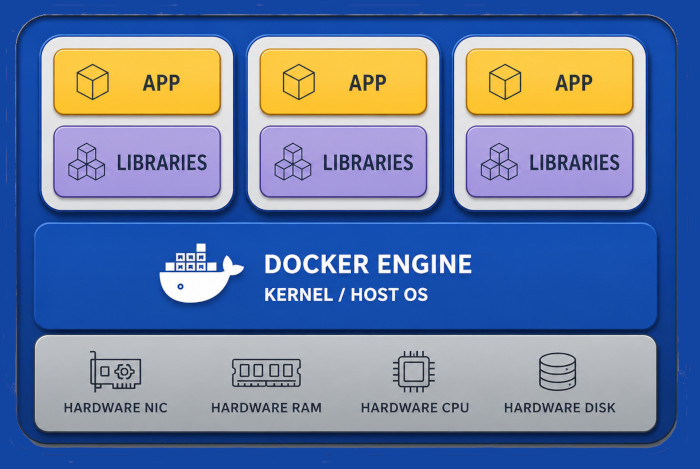Screen dimensions: 700x469
Task: Click the LIBRARIES text in the left container
Action: coord(162,162)
